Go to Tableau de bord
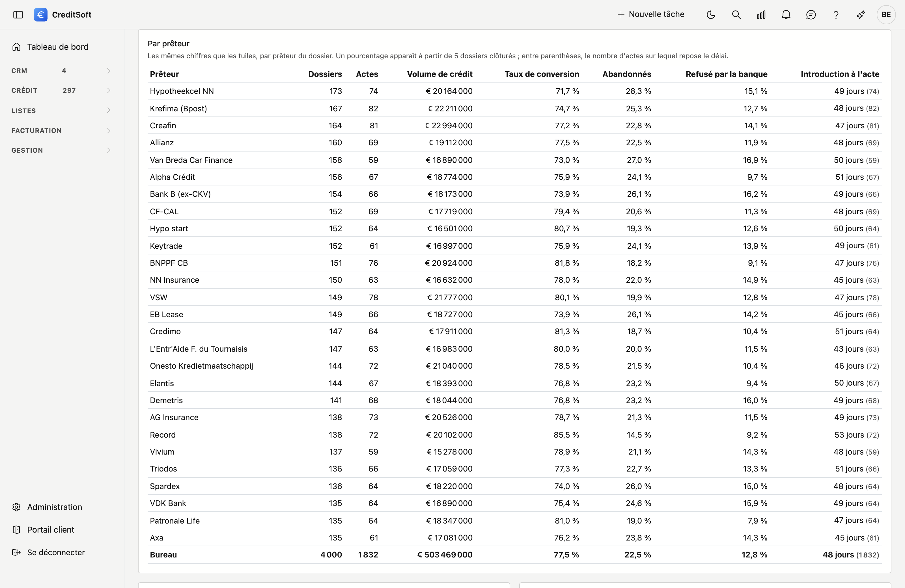Image resolution: width=905 pixels, height=588 pixels. point(58,47)
